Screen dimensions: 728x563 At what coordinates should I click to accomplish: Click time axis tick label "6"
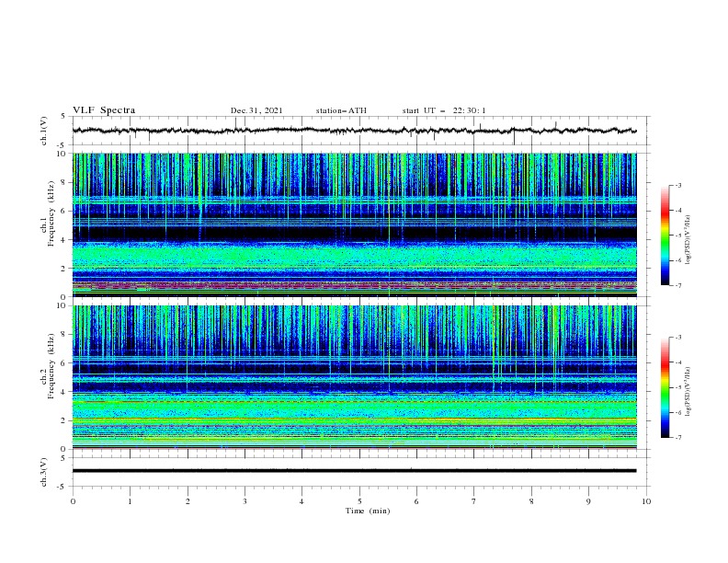tap(416, 501)
